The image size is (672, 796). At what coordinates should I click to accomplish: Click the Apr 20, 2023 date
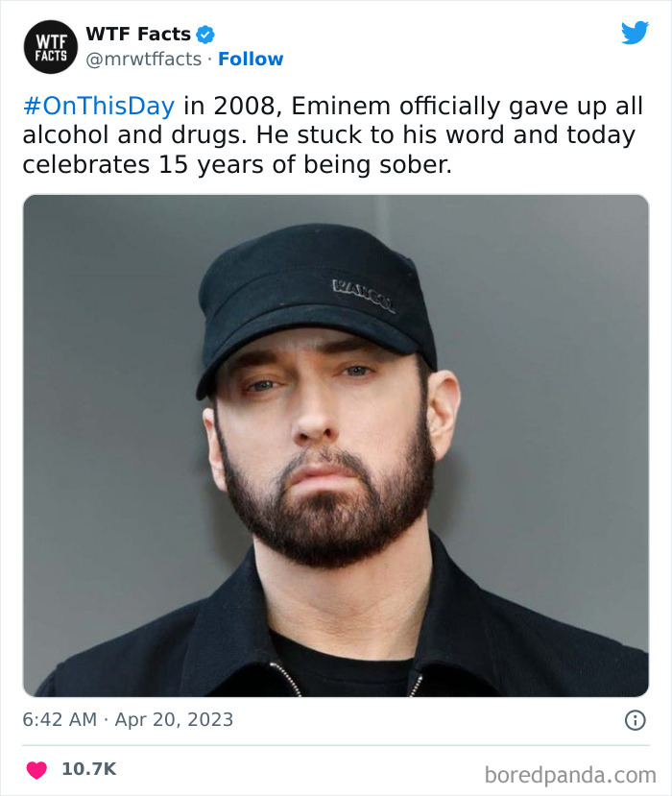[174, 719]
